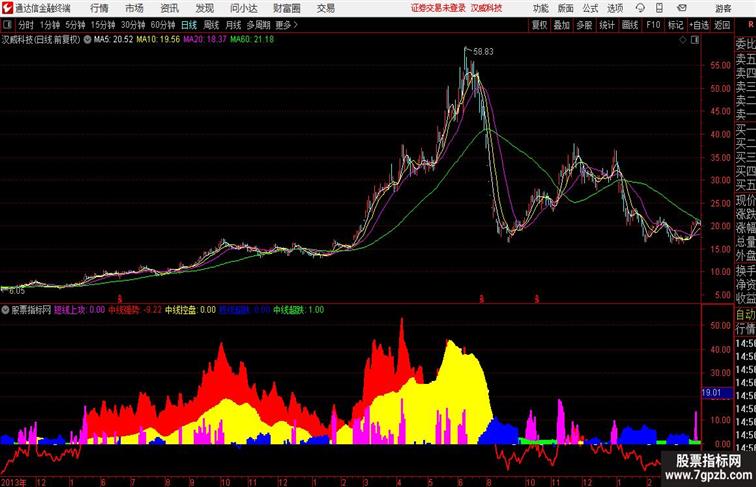756x487 pixels.
Task: Click the 多股 toolbar button
Action: 584,25
